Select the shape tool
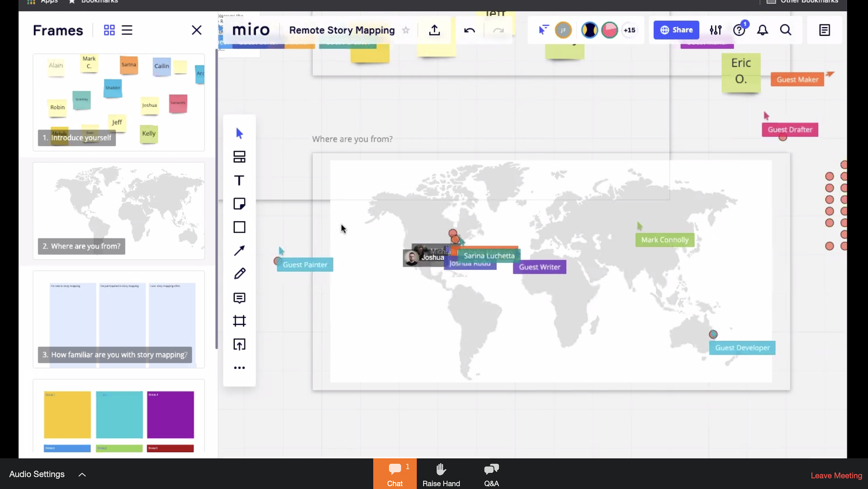The width and height of the screenshot is (868, 489). 239,227
